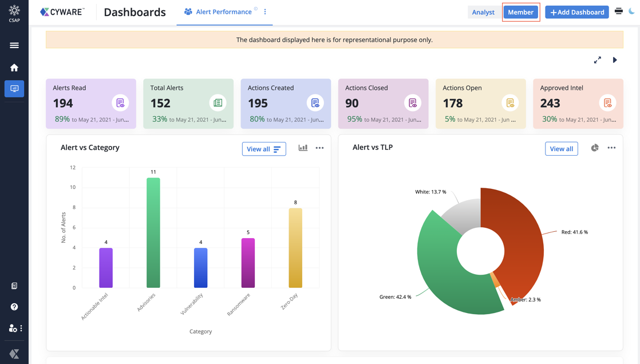The image size is (640, 364).
Task: Open the dashboard monitor icon in sidebar
Action: click(x=14, y=89)
